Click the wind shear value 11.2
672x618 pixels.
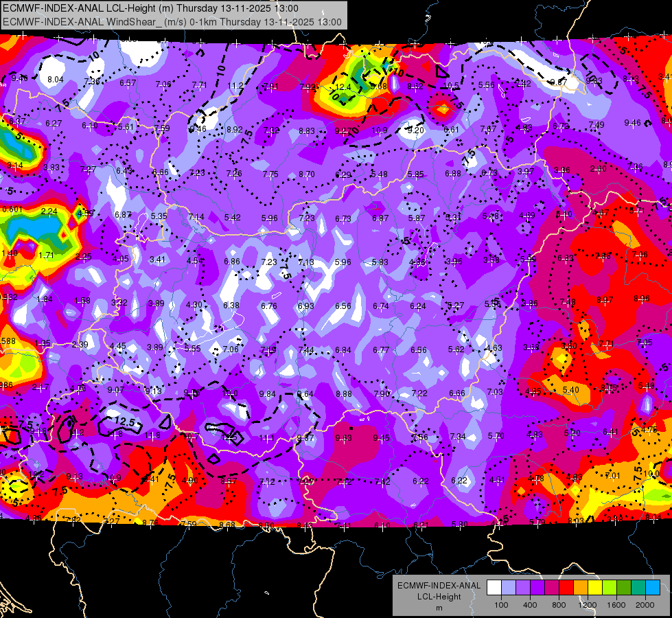pyautogui.click(x=235, y=86)
